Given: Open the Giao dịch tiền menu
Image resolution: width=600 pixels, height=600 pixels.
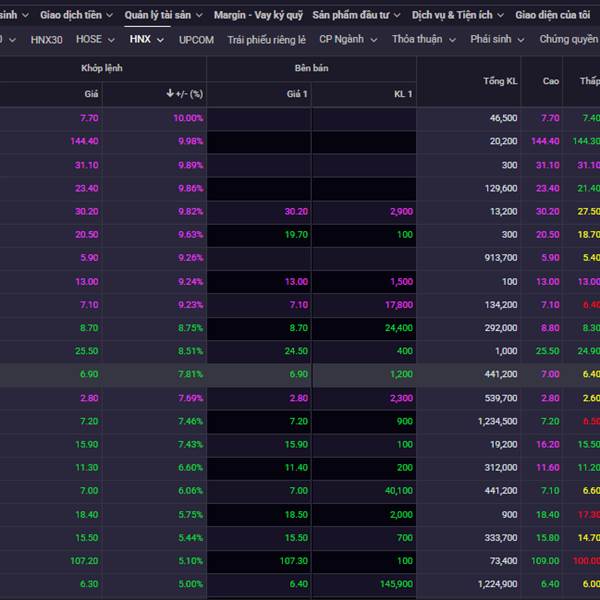Looking at the screenshot, I should [77, 15].
